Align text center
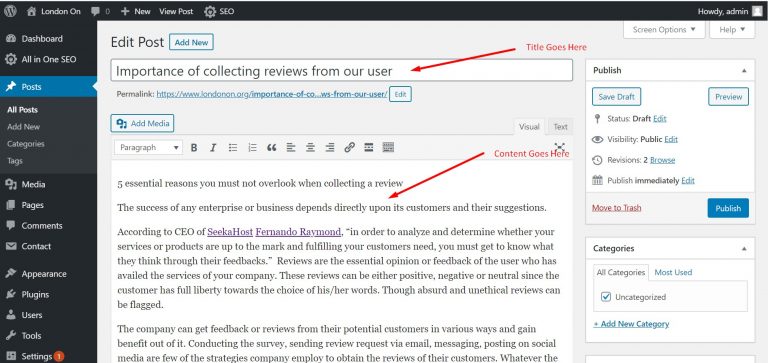Screen dimensions: 768x363 311,147
